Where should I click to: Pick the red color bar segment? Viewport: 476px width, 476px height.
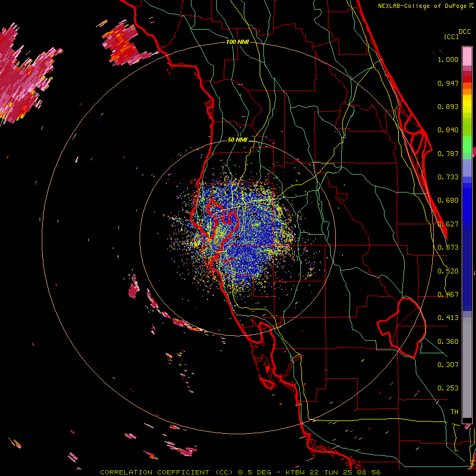[467, 79]
